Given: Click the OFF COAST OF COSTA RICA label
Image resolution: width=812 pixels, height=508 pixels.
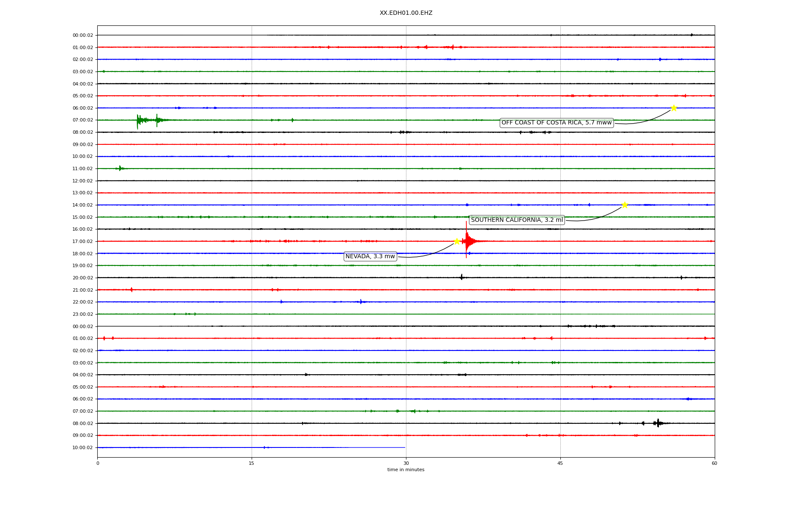Looking at the screenshot, I should pyautogui.click(x=556, y=123).
